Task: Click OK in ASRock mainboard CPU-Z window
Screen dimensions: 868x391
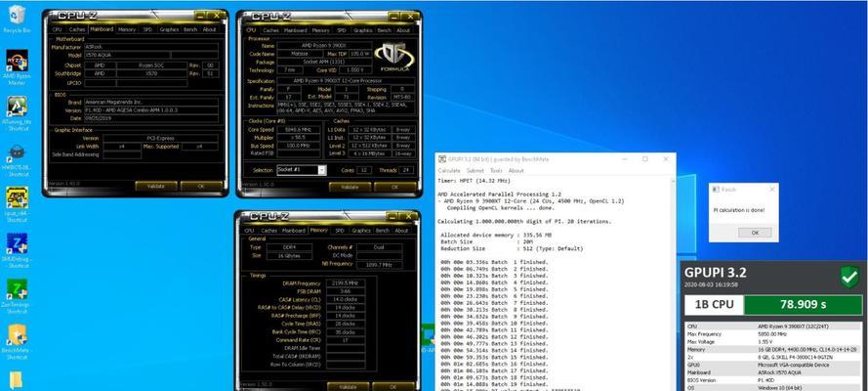Action: click(201, 186)
